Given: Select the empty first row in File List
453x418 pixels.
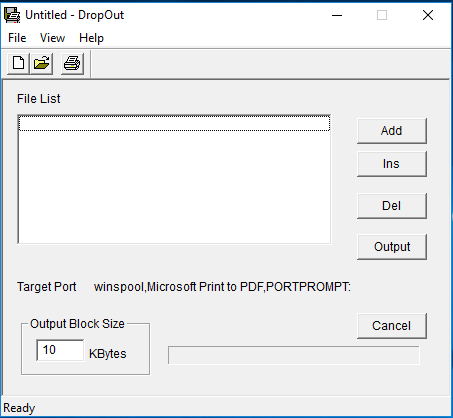Looking at the screenshot, I should tap(174, 123).
